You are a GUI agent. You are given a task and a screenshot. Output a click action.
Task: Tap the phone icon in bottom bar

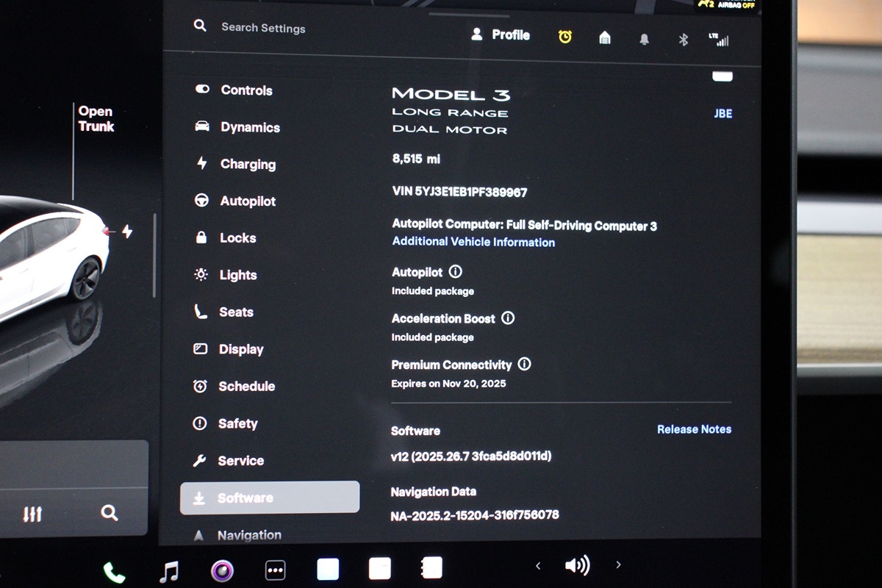click(114, 572)
